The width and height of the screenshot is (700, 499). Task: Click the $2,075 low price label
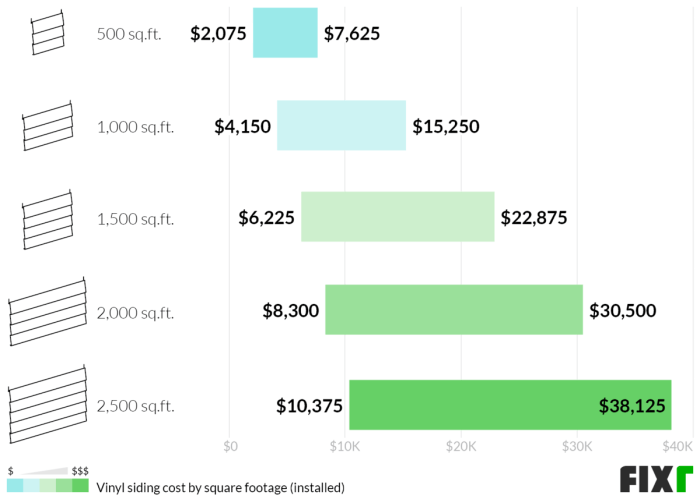pyautogui.click(x=218, y=34)
